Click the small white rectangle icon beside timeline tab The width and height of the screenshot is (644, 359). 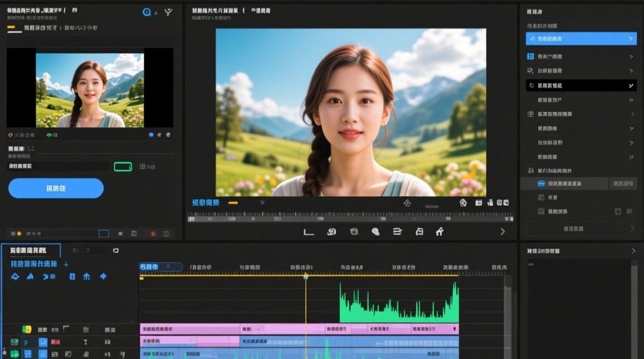(x=115, y=250)
